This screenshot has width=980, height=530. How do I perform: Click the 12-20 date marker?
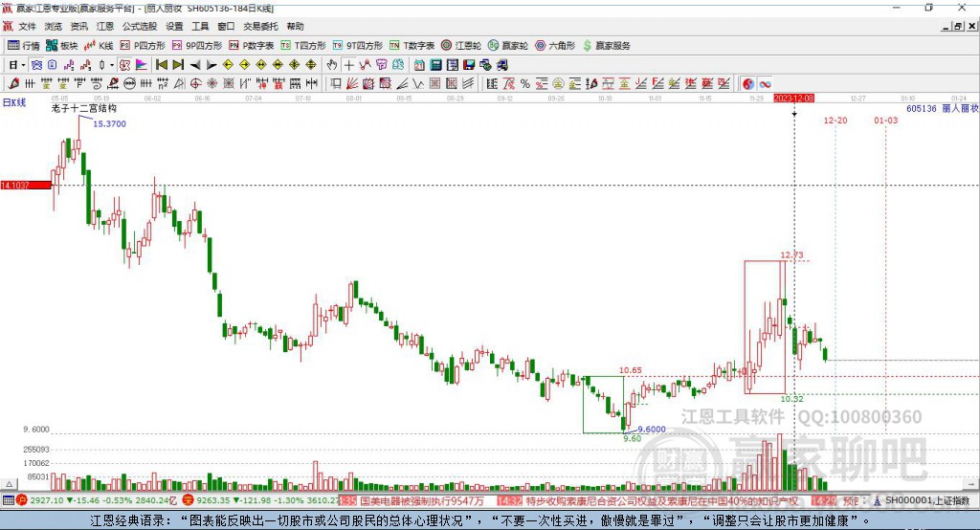tap(835, 120)
